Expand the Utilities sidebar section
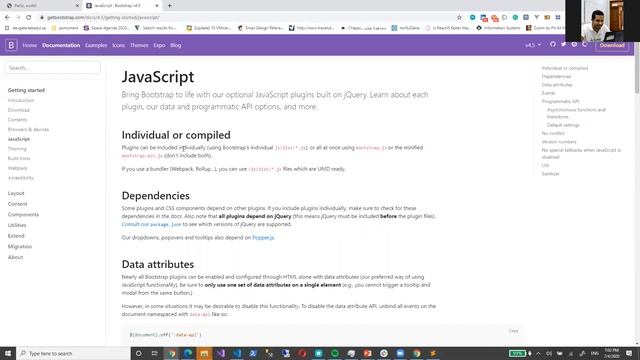The height and width of the screenshot is (360, 640). (17, 225)
